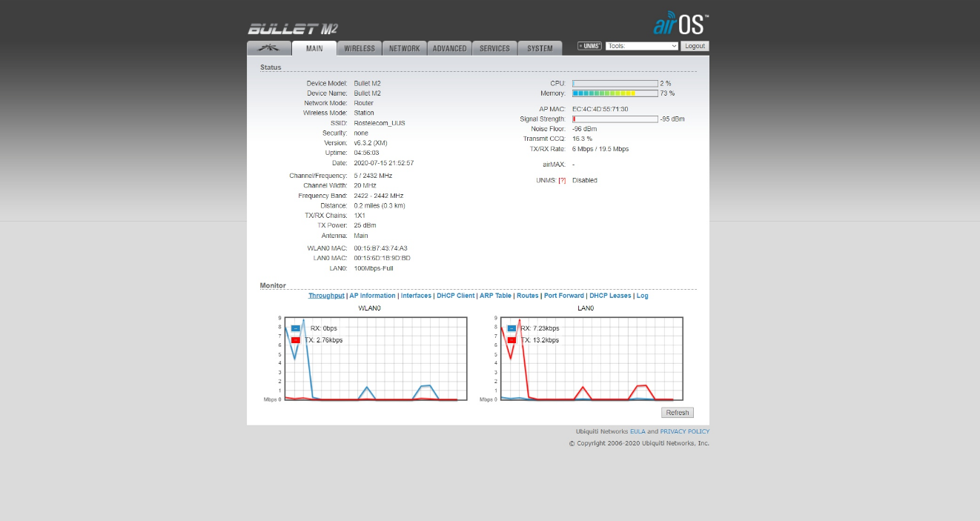Show the Interfaces monitor
This screenshot has height=521, width=980.
416,296
